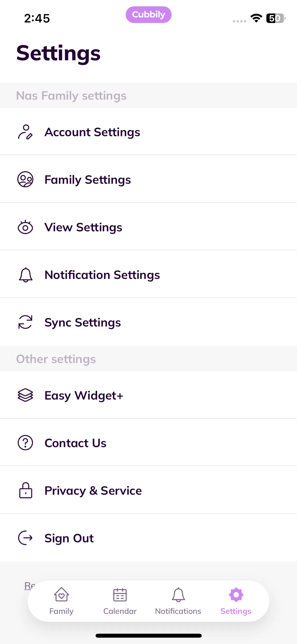Viewport: 297px width, 644px height.
Task: Open Family Settings row
Action: pyautogui.click(x=88, y=180)
